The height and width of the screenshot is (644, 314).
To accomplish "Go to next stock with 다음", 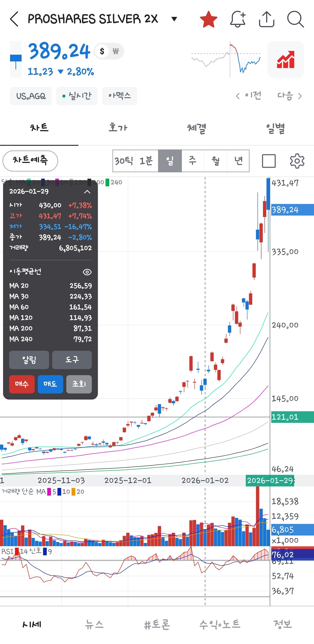I will (290, 96).
